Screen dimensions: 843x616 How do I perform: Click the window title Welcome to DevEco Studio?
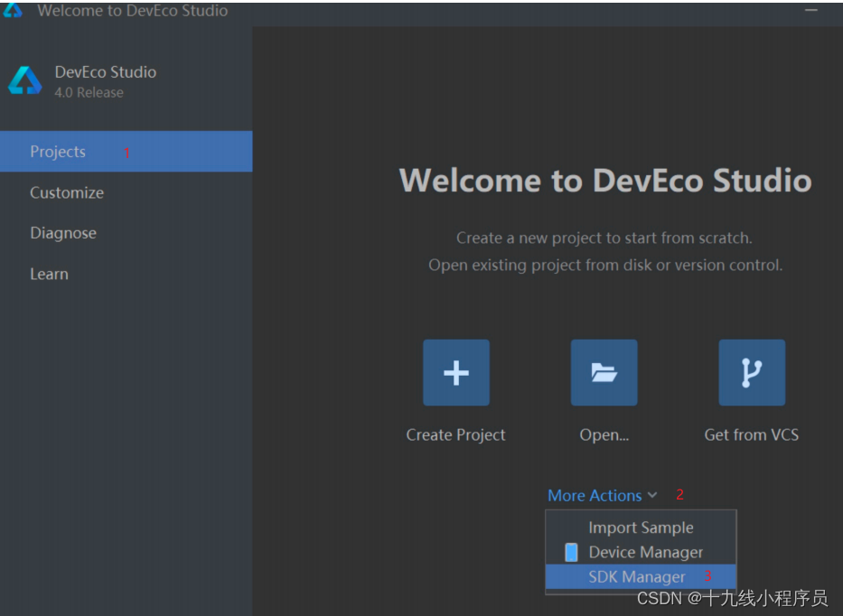(132, 11)
